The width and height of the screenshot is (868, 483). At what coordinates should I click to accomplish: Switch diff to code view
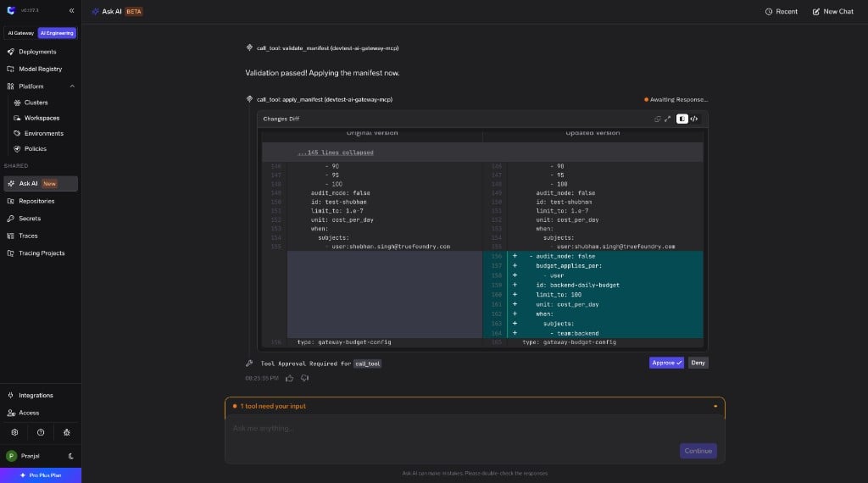pyautogui.click(x=693, y=119)
